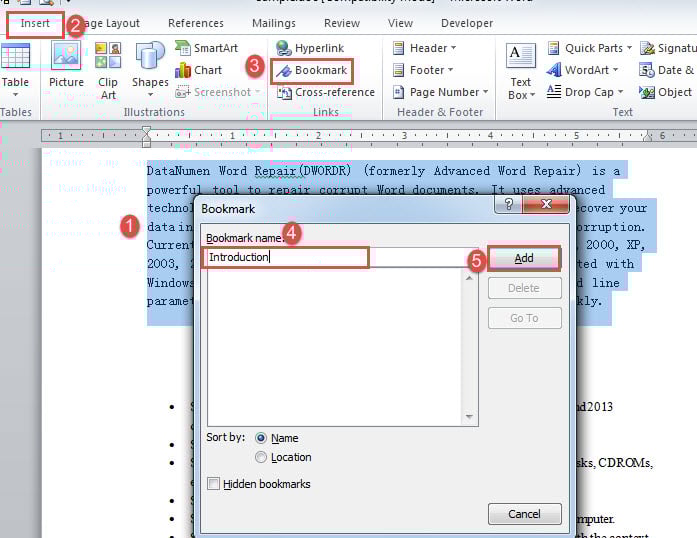
Task: Insert a Cross-reference
Action: 326,92
